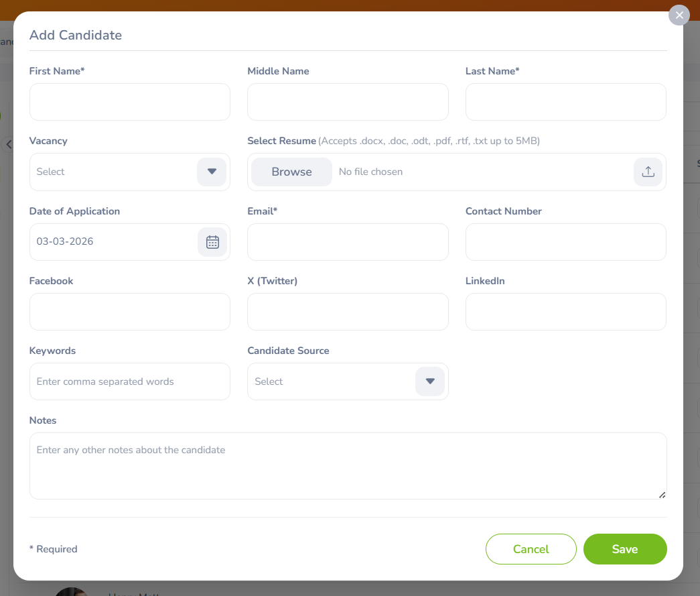700x596 pixels.
Task: Cancel adding the candidate
Action: click(531, 549)
